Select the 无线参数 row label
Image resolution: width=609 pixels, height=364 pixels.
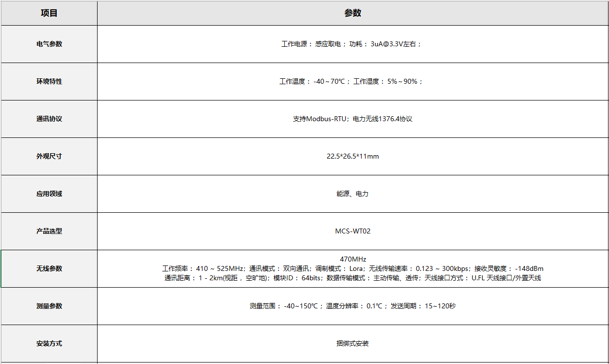pyautogui.click(x=49, y=268)
